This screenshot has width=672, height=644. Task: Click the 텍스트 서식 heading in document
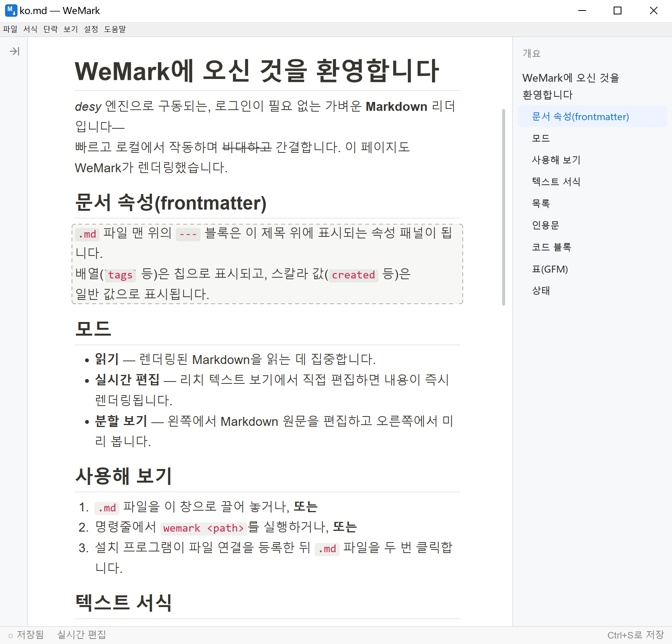124,603
